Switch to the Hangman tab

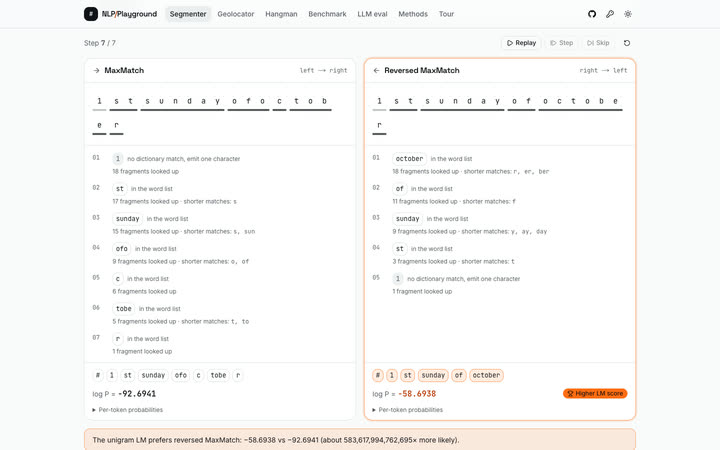281,14
